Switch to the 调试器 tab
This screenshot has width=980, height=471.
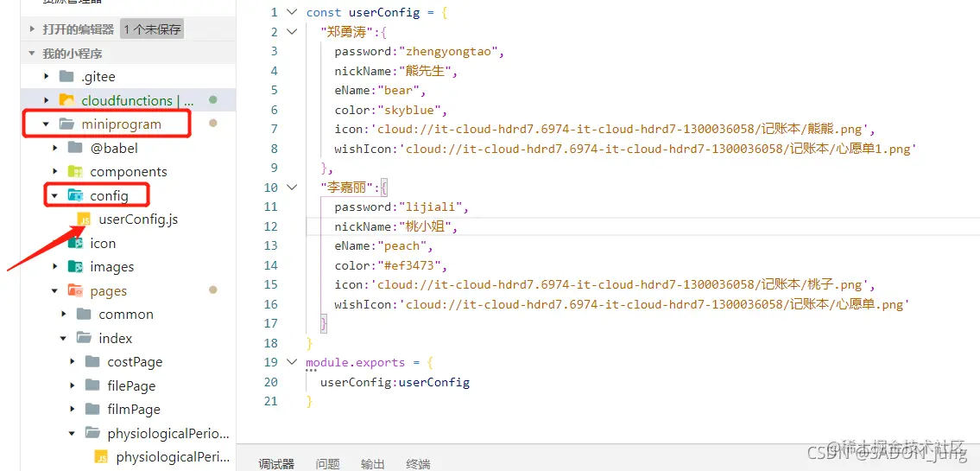tap(277, 464)
